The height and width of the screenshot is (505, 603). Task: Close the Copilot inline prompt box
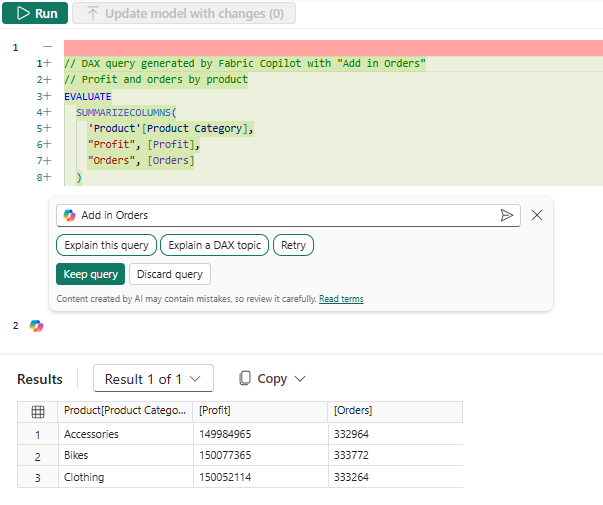(x=537, y=215)
